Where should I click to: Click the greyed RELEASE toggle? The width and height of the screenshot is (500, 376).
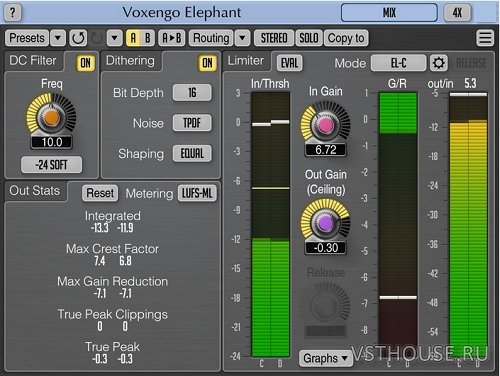[471, 63]
